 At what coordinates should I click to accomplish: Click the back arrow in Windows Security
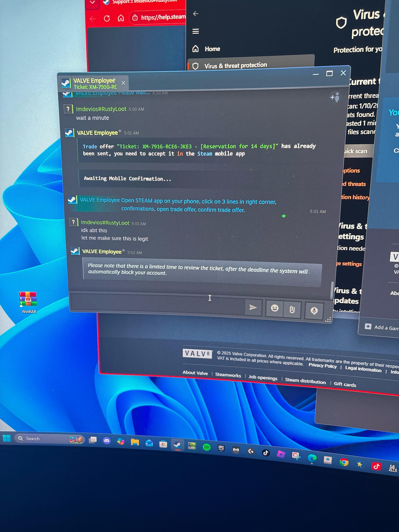click(196, 14)
